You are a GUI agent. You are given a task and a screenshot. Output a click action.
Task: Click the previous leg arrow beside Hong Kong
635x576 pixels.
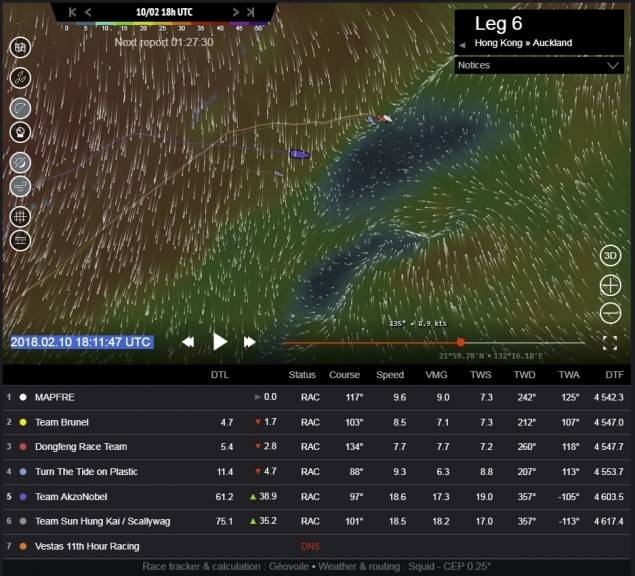[462, 45]
